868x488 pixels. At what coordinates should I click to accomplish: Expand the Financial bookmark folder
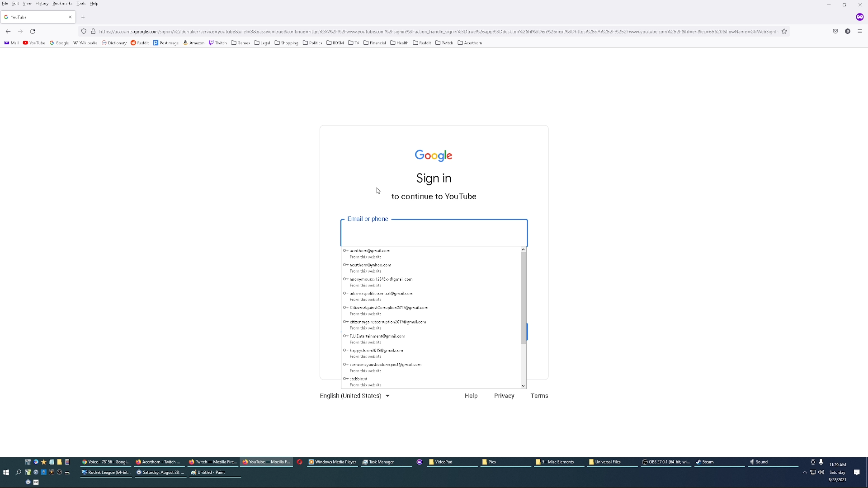pyautogui.click(x=375, y=43)
